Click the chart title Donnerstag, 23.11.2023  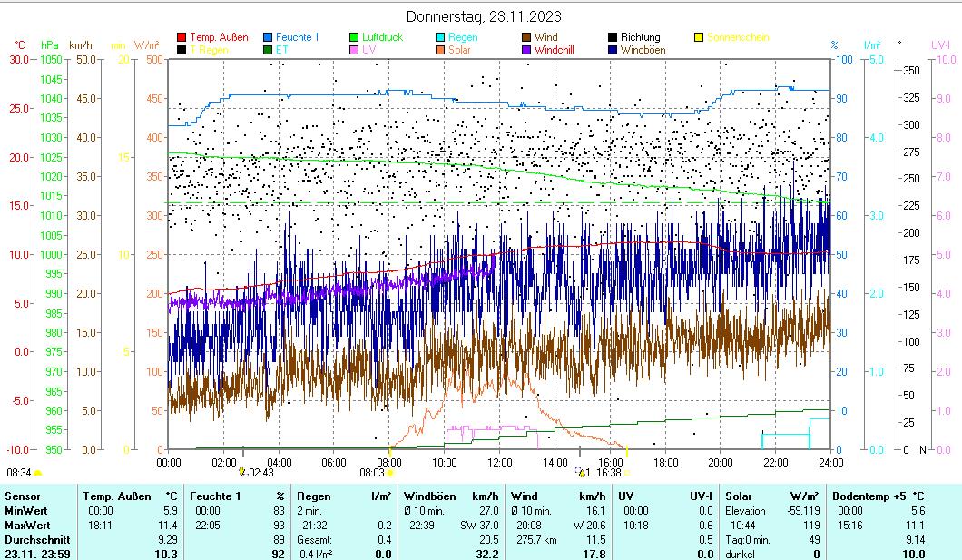coord(483,16)
